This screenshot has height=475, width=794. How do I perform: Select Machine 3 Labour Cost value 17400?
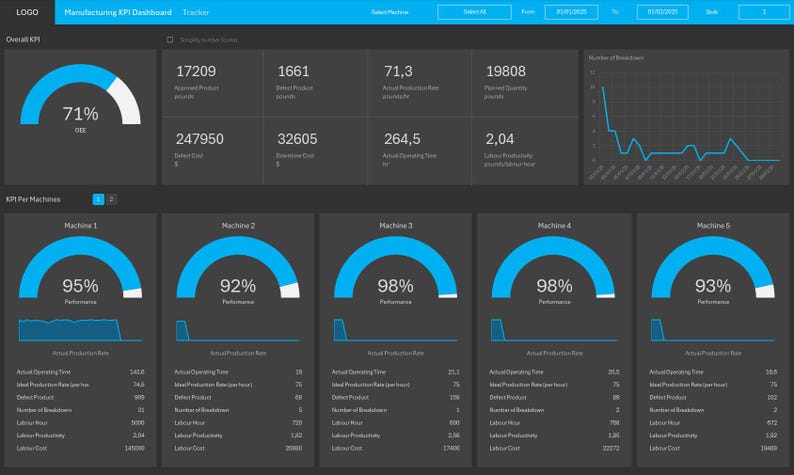tap(451, 448)
